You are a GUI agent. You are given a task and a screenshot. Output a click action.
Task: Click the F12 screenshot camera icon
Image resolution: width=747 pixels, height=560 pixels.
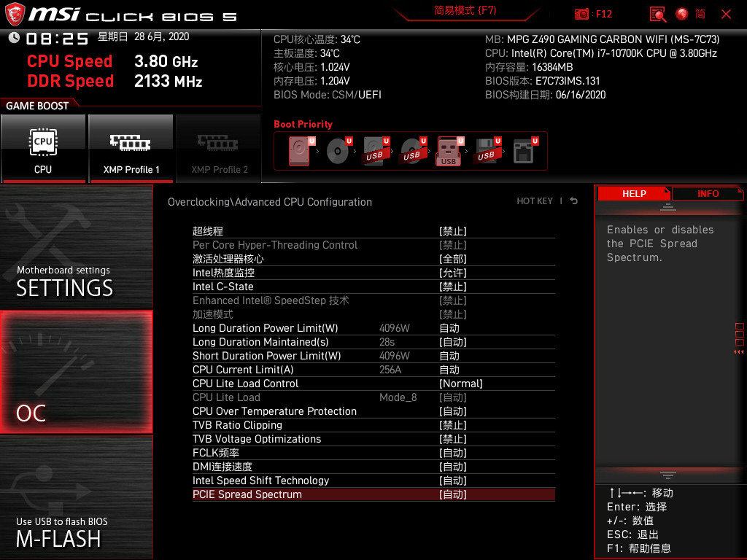point(581,14)
